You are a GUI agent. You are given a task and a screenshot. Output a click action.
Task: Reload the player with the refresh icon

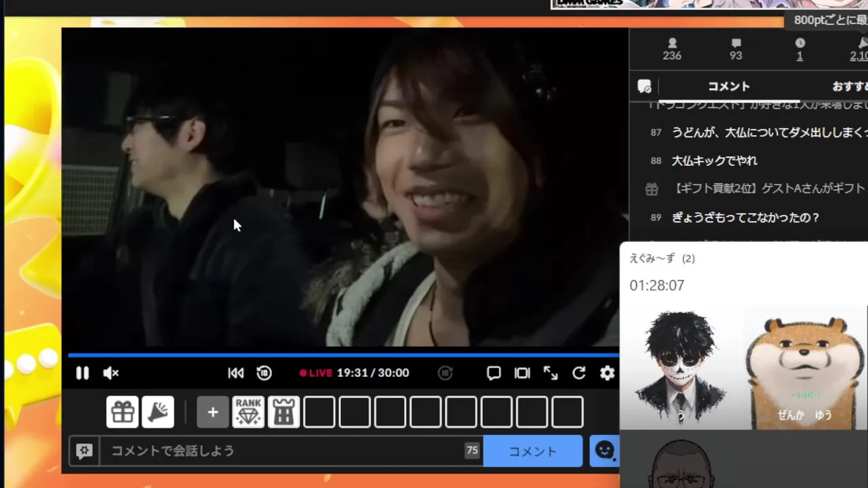pyautogui.click(x=579, y=373)
